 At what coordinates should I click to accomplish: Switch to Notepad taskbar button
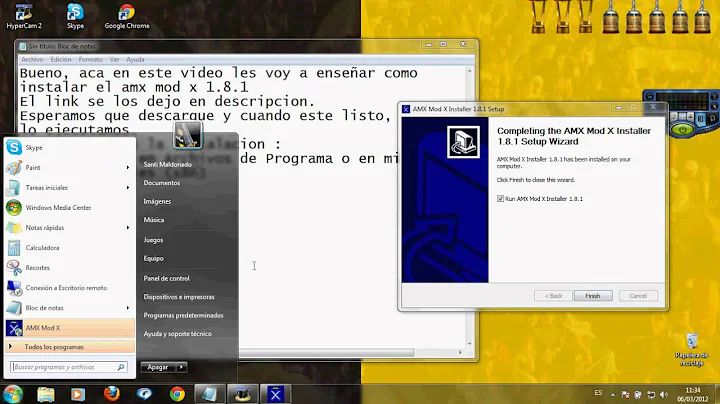tap(209, 394)
